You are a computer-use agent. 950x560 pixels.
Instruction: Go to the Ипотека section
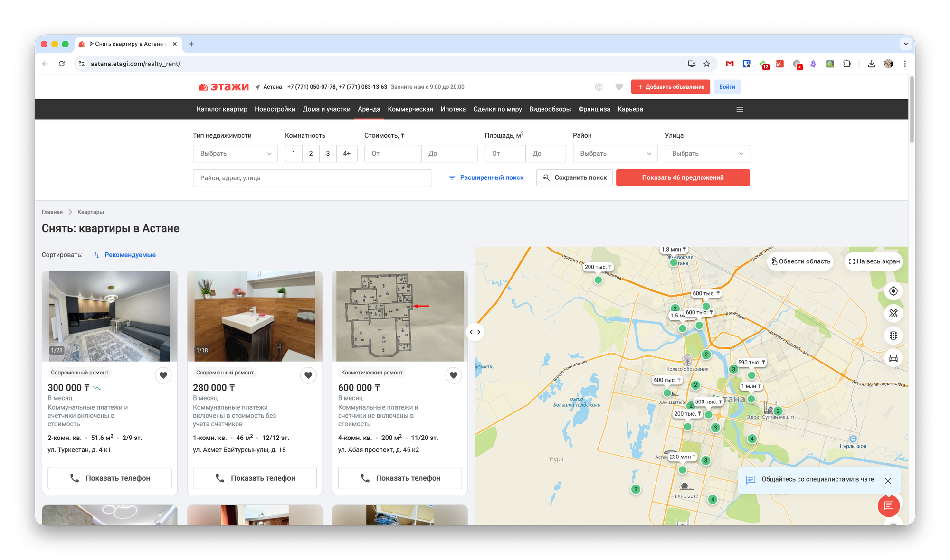coord(453,109)
